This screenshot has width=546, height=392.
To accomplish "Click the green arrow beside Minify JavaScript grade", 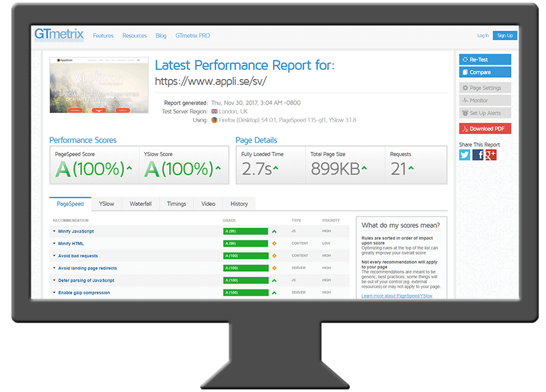I will click(x=274, y=231).
